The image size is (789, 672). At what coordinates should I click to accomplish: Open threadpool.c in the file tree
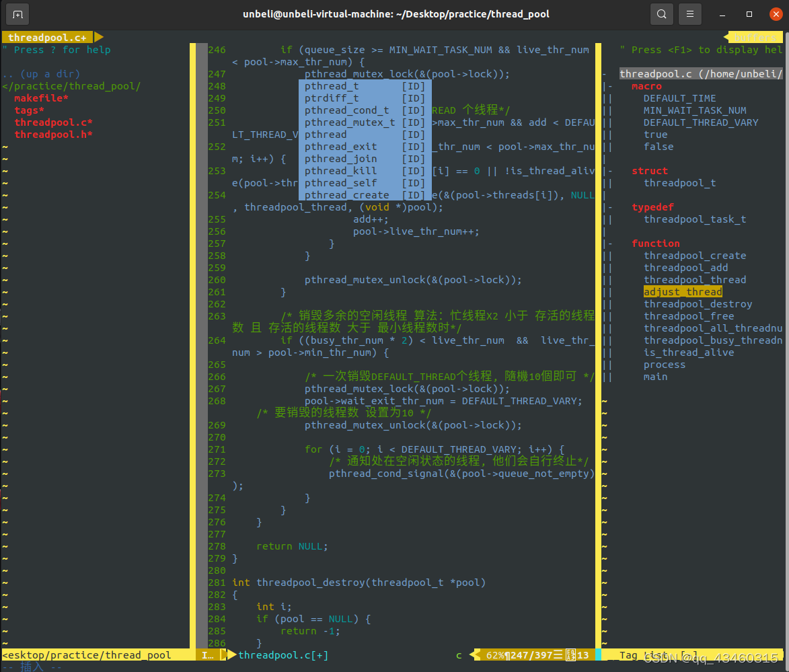coord(53,122)
